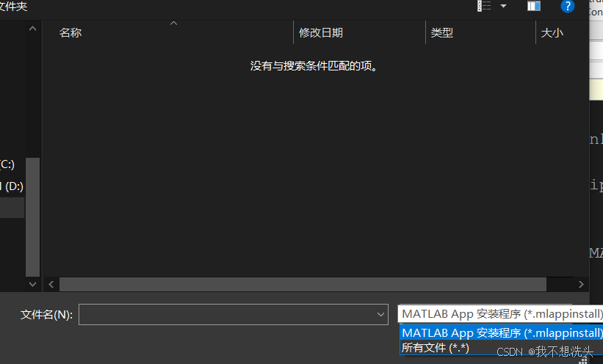Toggle the preview pane icon
The width and height of the screenshot is (603, 364).
pos(534,6)
